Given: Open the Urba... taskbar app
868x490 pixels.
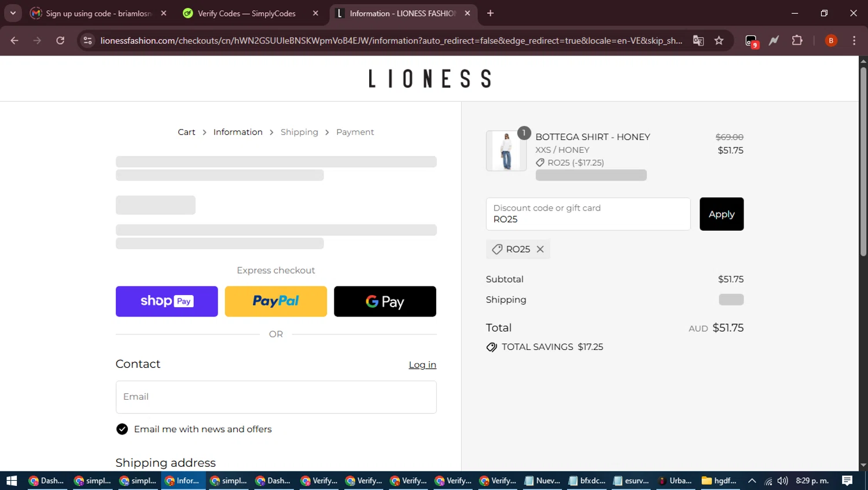Looking at the screenshot, I should (676, 481).
